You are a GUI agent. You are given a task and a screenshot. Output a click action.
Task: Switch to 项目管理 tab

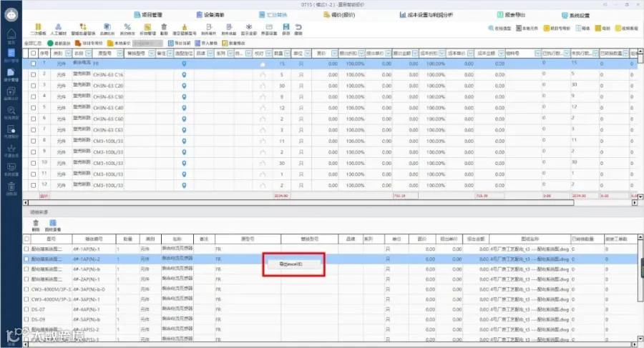click(x=148, y=15)
